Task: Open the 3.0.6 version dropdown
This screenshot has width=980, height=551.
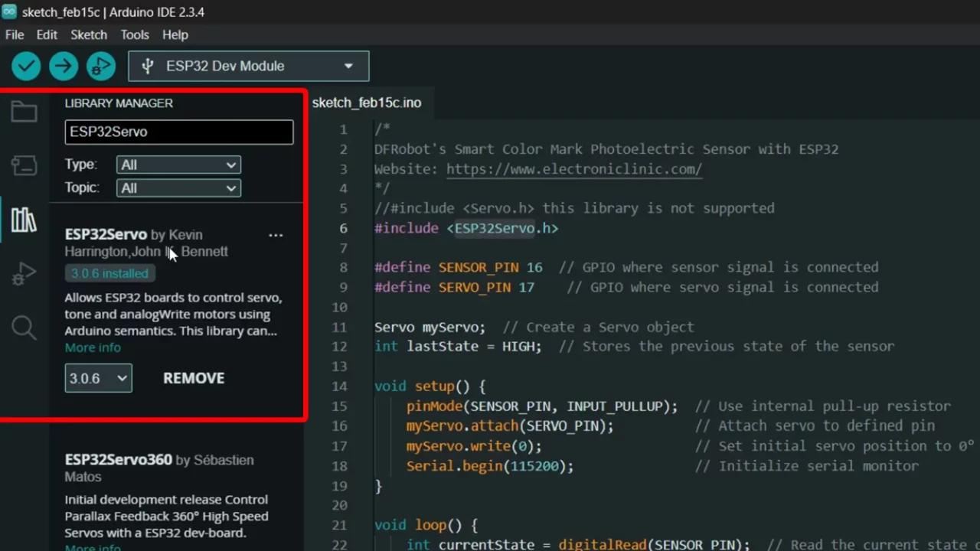Action: pos(98,378)
